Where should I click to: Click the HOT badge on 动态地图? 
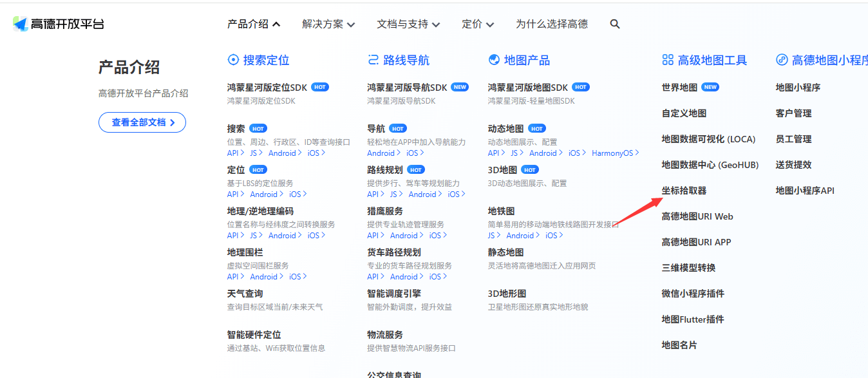click(x=536, y=128)
